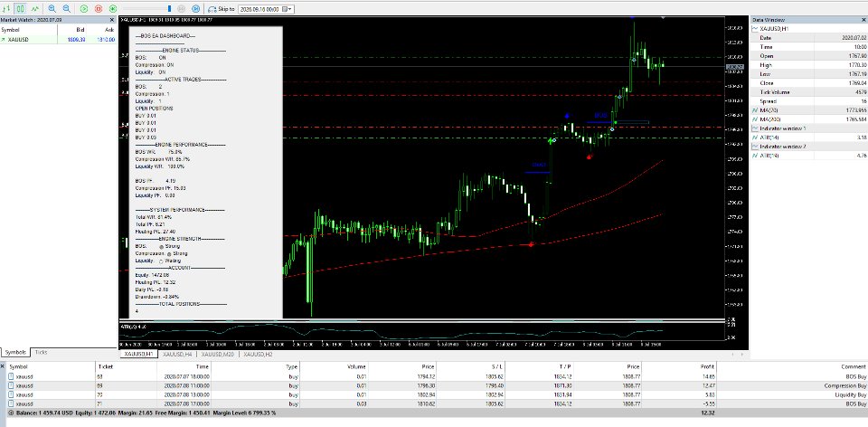
Task: Step forward one tick with blue icon
Action: click(195, 9)
